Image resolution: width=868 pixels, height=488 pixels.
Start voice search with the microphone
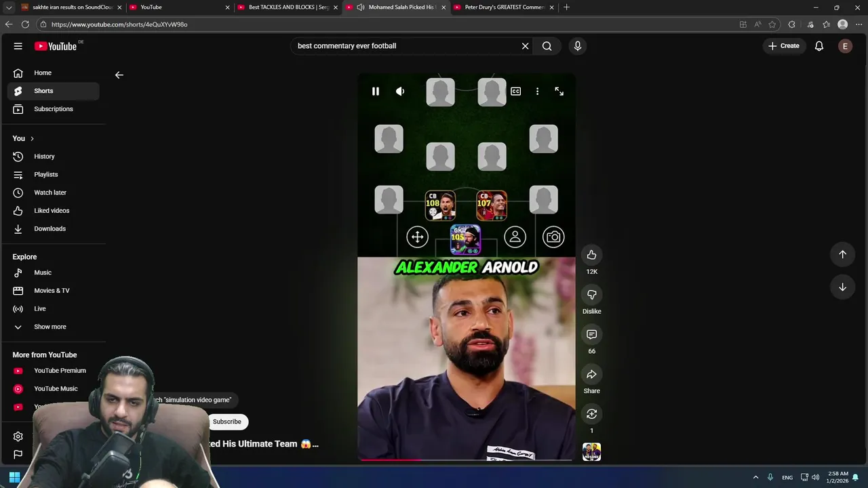578,46
